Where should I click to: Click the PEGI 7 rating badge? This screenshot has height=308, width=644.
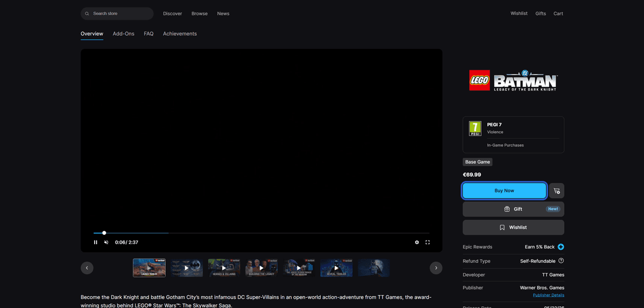[475, 129]
